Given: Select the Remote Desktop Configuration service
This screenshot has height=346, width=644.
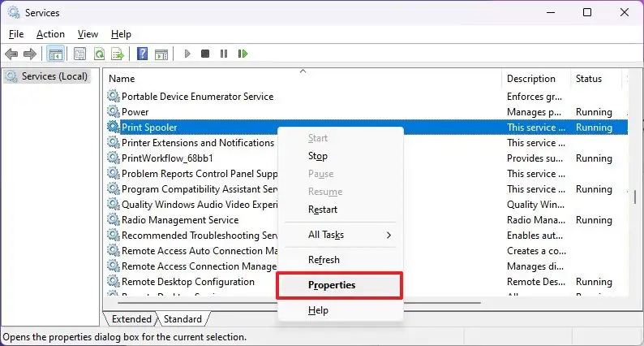Looking at the screenshot, I should (188, 282).
